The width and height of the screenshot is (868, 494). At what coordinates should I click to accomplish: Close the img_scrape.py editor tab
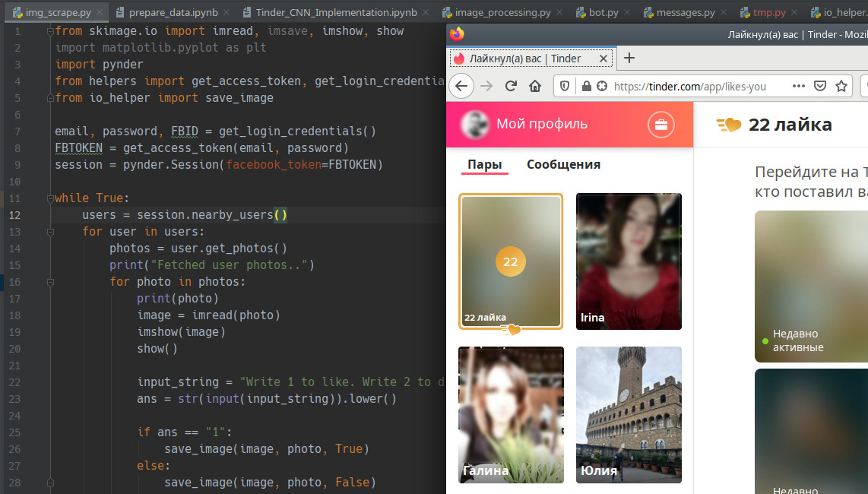(100, 12)
